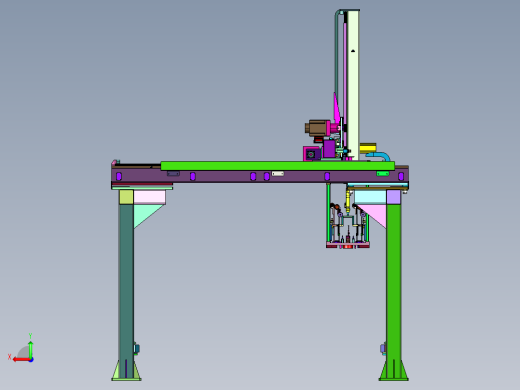520x390 pixels.
Task: Select the lavender block atop right leg
Action: (x=394, y=197)
